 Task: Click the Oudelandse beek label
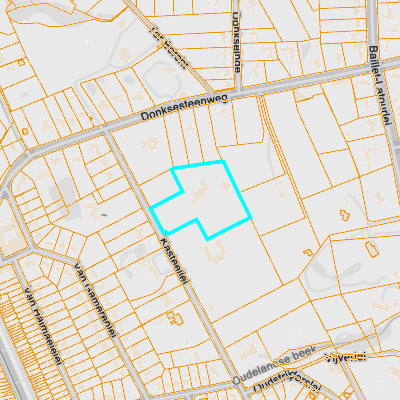tap(274, 365)
